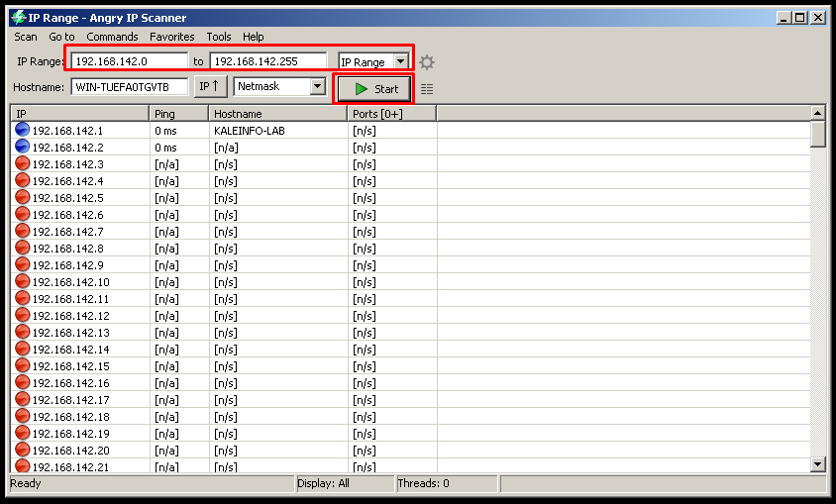Click the red status icon for 192.168.142.10
836x504 pixels.
23,282
